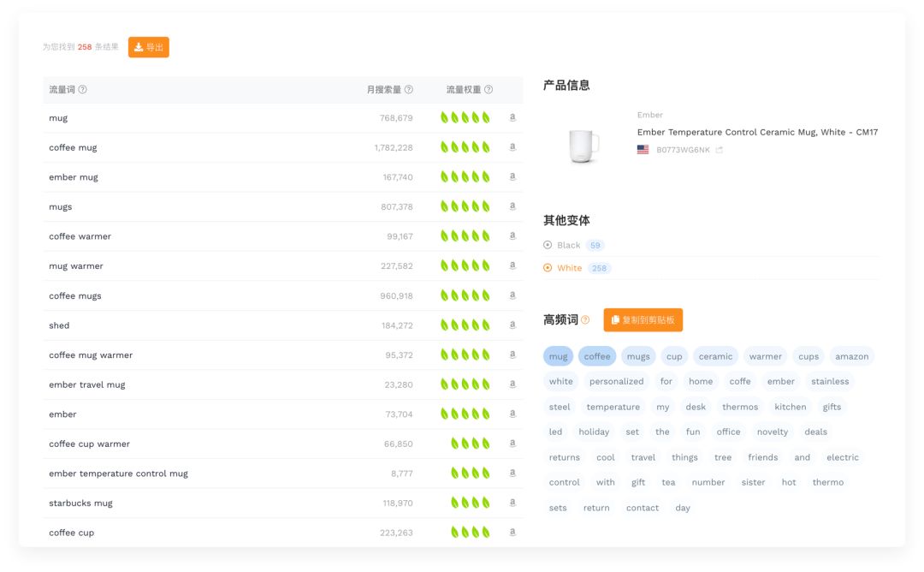Open the Ember Temperature Control Mug title
Screen dimensions: 924x572
point(757,133)
